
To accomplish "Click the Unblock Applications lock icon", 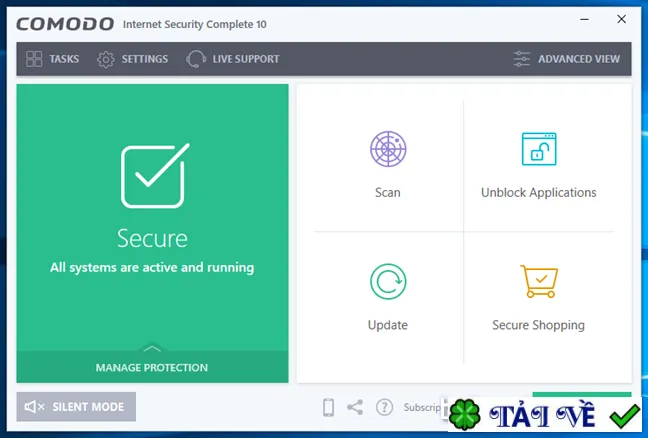I will [x=539, y=149].
